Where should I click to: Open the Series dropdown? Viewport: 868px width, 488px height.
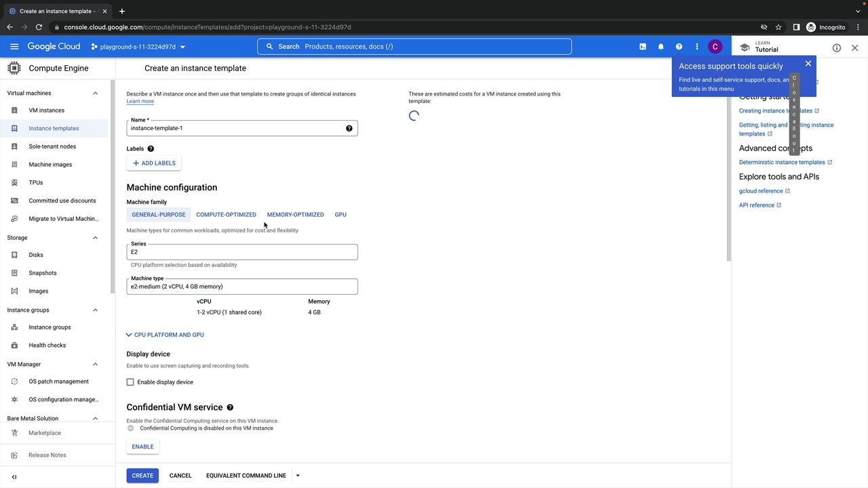click(241, 252)
